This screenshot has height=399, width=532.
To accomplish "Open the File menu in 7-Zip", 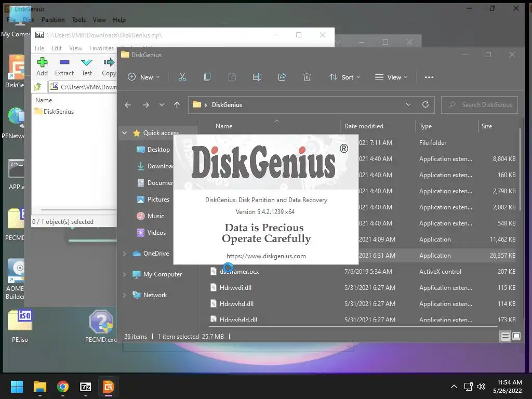I will click(39, 48).
